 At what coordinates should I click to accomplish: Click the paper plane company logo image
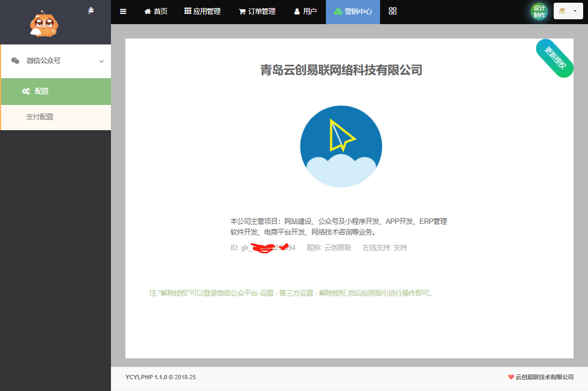pos(341,146)
